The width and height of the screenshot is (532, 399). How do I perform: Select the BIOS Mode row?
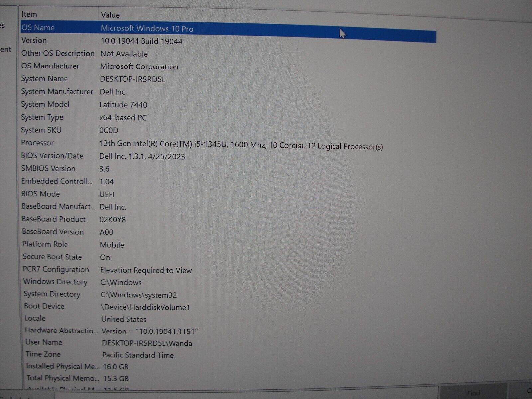(41, 194)
